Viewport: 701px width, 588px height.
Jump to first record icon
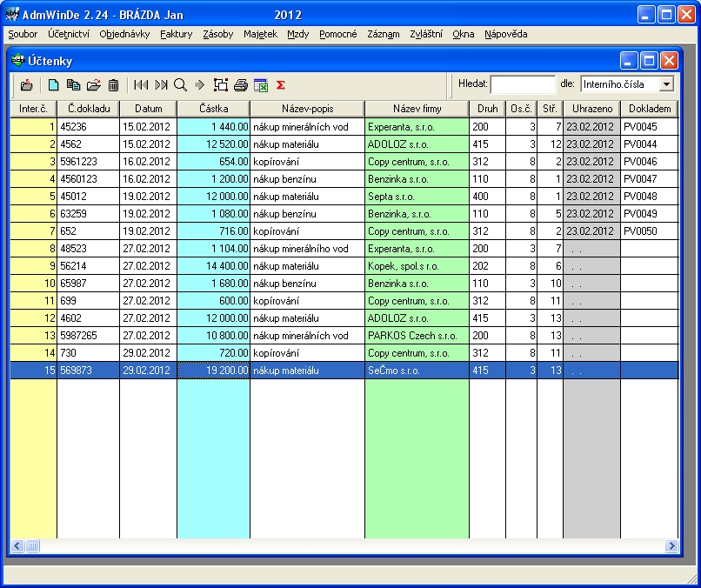tap(141, 85)
